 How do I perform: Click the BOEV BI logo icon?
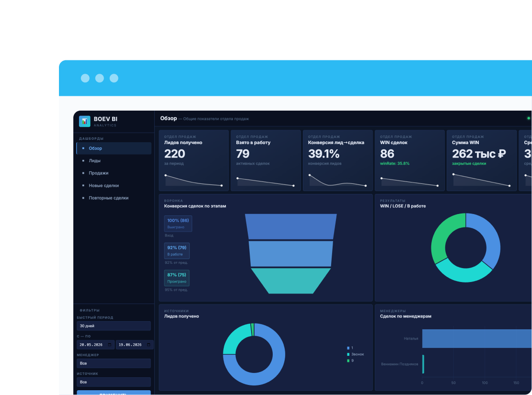(84, 121)
